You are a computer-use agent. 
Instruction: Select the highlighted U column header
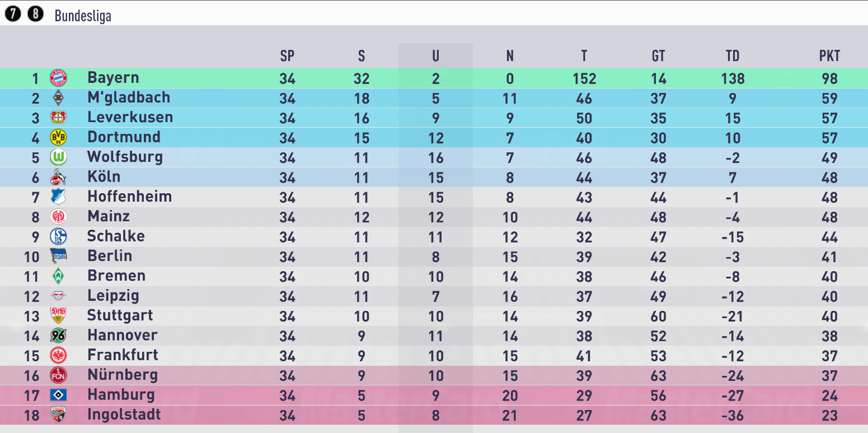(435, 56)
